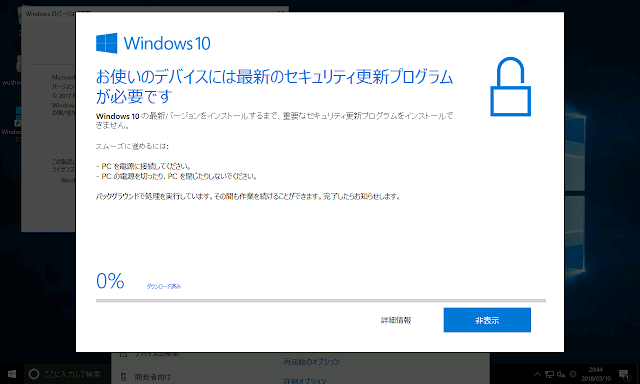
Task: Open the taskbar clock and date
Action: [596, 374]
